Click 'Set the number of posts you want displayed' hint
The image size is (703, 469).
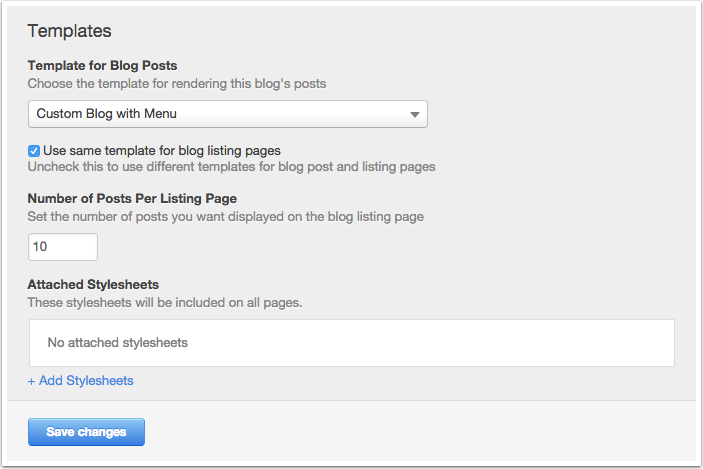[226, 217]
